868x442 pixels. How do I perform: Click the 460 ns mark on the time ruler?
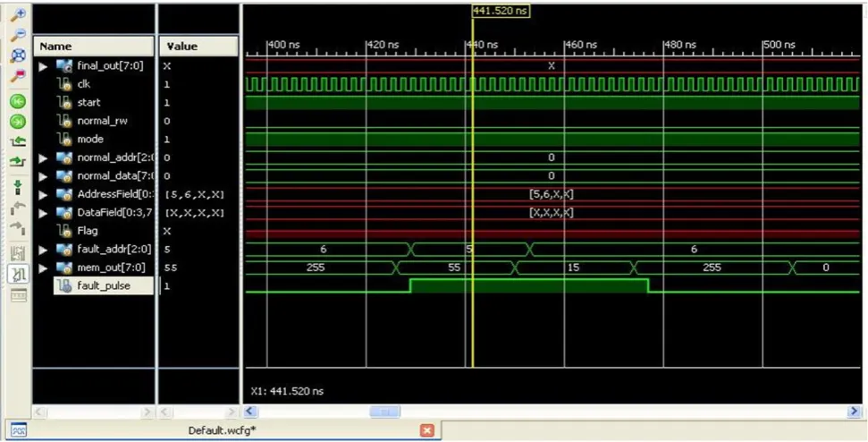coord(581,45)
